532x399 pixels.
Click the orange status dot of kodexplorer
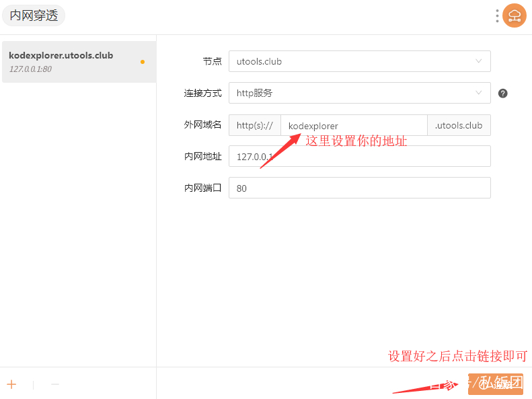tap(143, 62)
